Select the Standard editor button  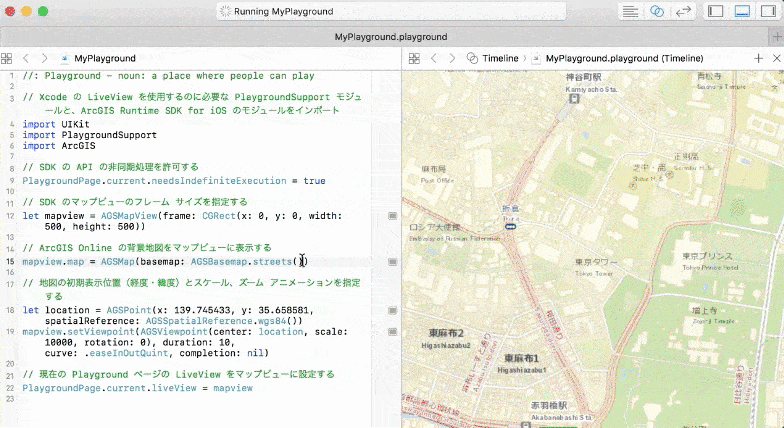[630, 12]
